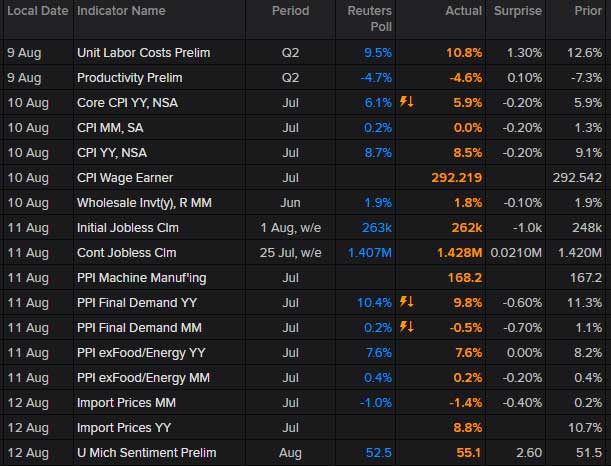The image size is (611, 466).
Task: Open Core CPI YY, NSA indicator
Action: (127, 103)
